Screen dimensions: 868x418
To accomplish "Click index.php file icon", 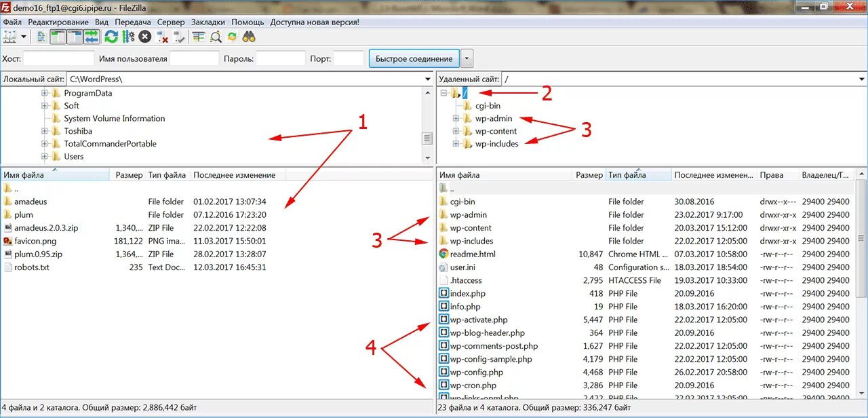I will tap(443, 293).
